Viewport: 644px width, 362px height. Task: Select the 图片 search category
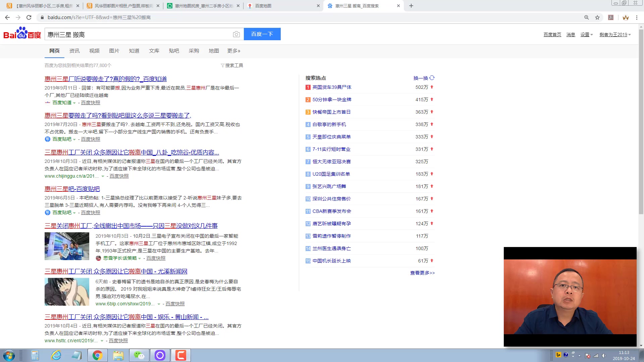point(114,51)
